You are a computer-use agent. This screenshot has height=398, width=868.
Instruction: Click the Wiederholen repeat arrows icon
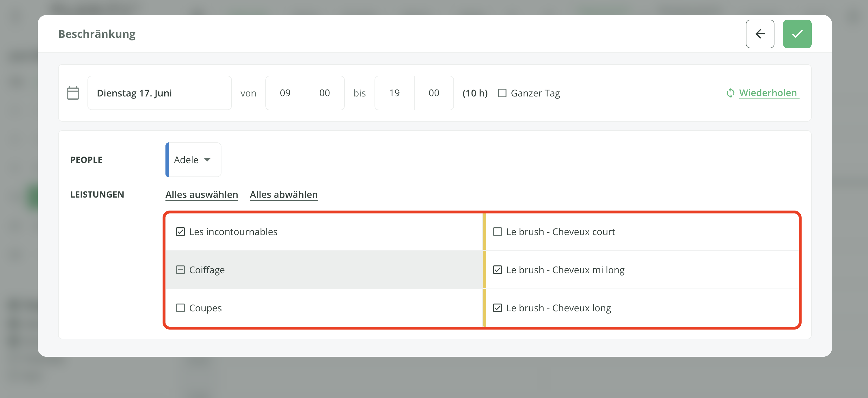pos(730,93)
